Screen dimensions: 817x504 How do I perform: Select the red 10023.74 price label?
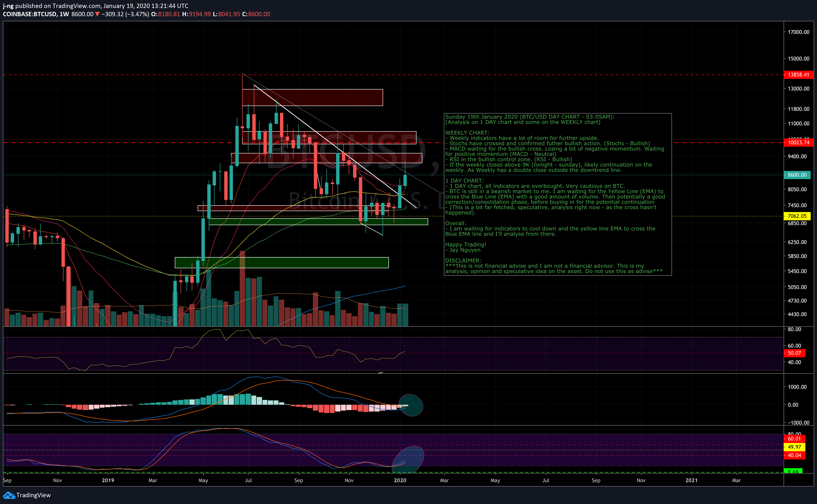[x=798, y=143]
